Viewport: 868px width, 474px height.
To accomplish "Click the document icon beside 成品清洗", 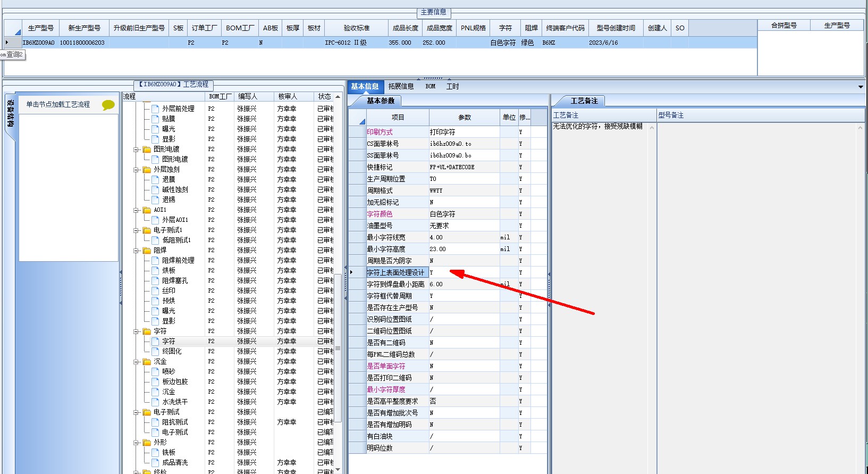I will pyautogui.click(x=156, y=462).
